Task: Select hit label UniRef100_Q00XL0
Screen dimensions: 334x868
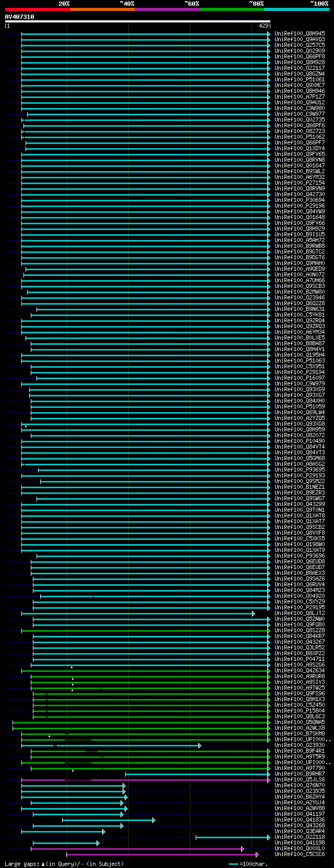Action: click(x=300, y=848)
